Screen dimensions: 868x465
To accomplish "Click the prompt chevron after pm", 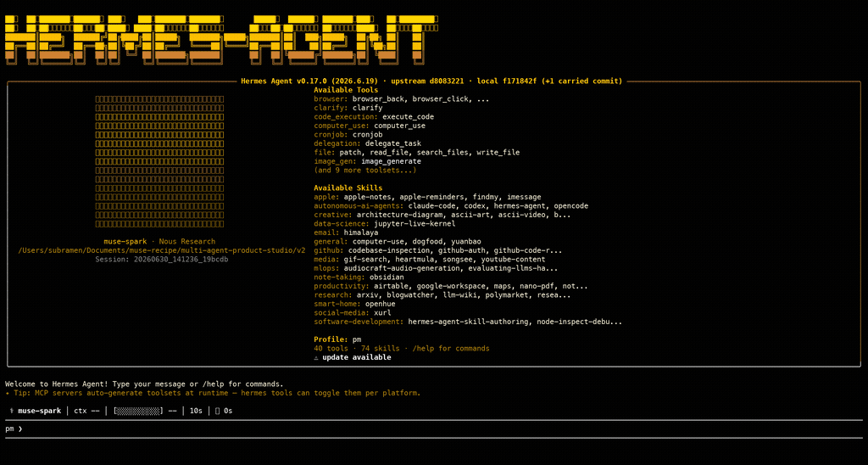I will (20, 429).
